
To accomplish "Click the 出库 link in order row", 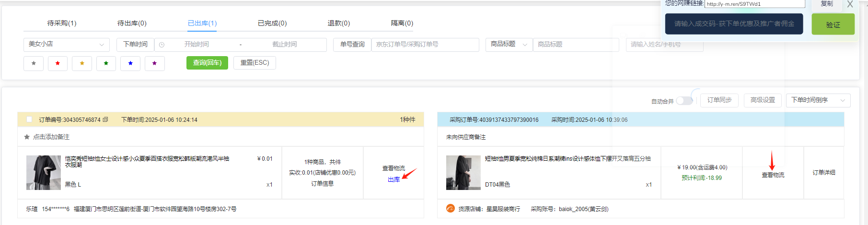I will click(393, 179).
